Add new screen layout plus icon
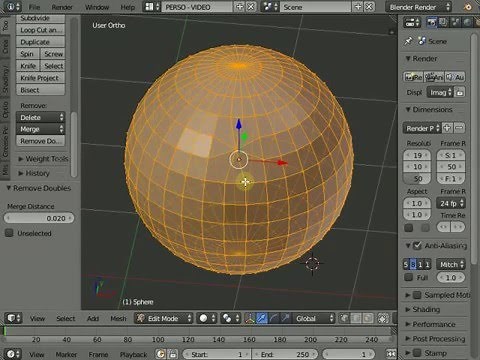The image size is (480, 360). click(x=239, y=7)
